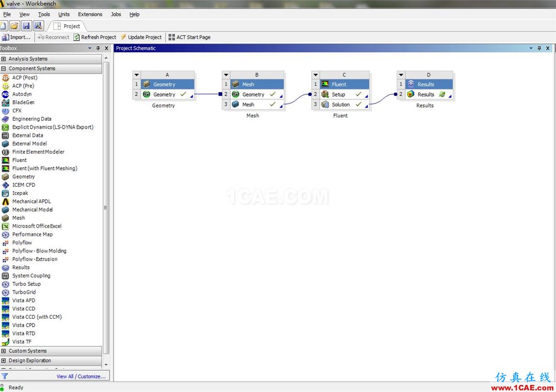
Task: Expand the Design Exploration section
Action: [4, 361]
